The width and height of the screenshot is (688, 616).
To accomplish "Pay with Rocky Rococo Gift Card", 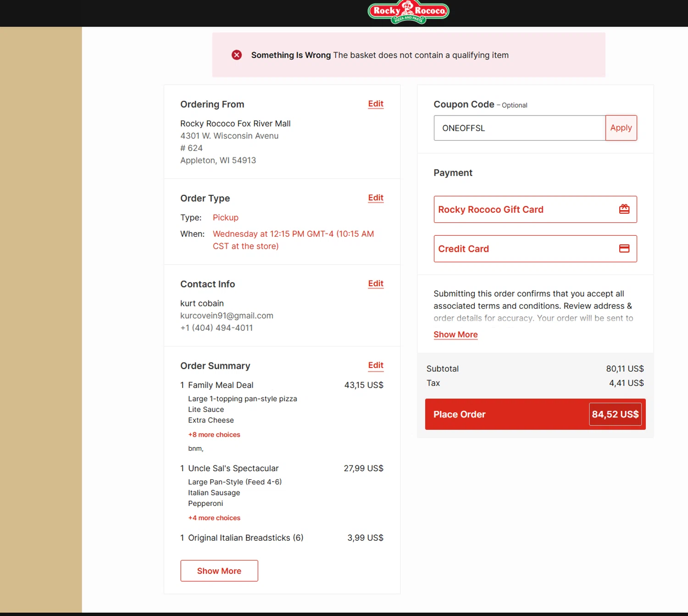I will pyautogui.click(x=535, y=209).
